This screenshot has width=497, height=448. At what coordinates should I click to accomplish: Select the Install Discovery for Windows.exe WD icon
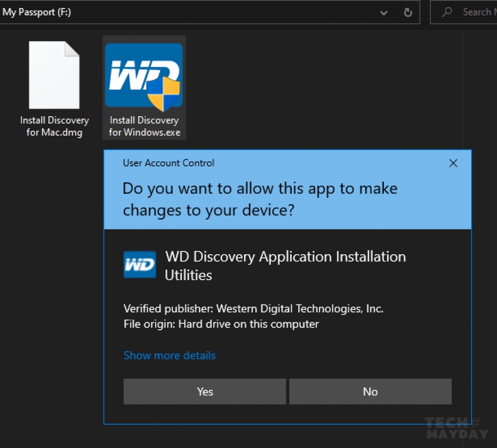144,77
